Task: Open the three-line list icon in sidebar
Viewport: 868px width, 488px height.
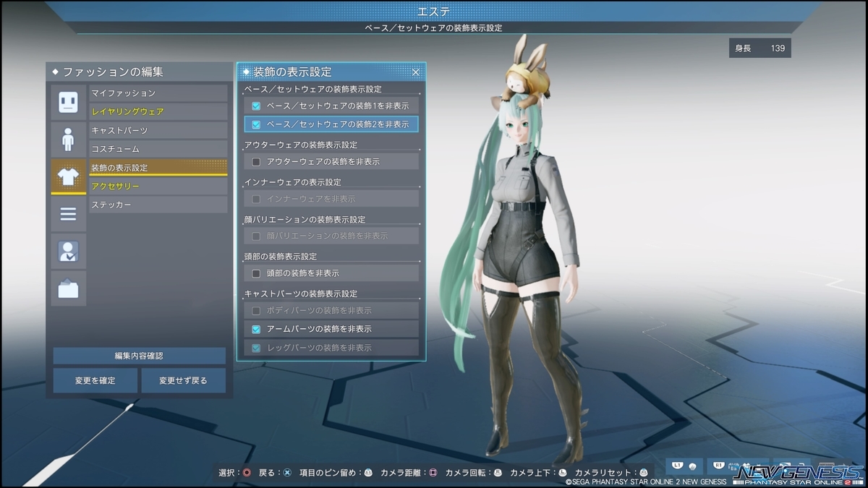Action: [x=68, y=214]
